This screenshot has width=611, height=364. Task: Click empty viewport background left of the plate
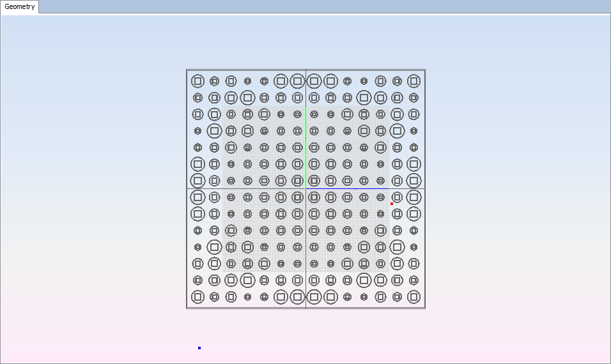(96, 192)
